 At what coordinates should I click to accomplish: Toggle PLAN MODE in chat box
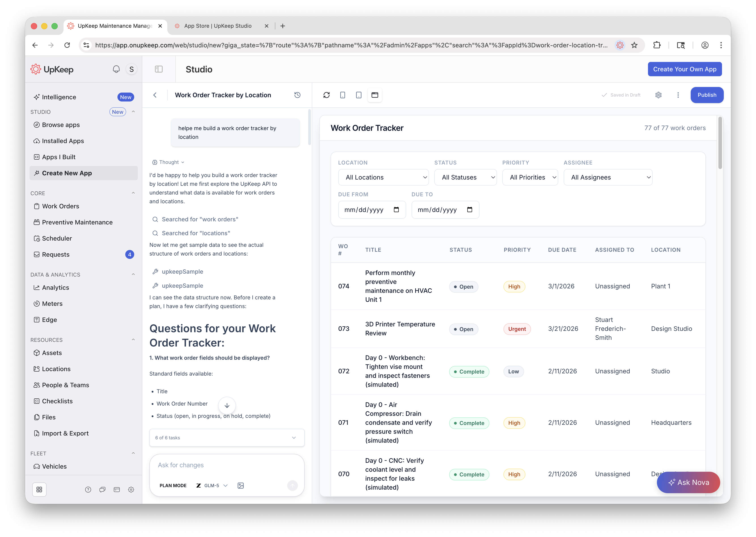[173, 485]
